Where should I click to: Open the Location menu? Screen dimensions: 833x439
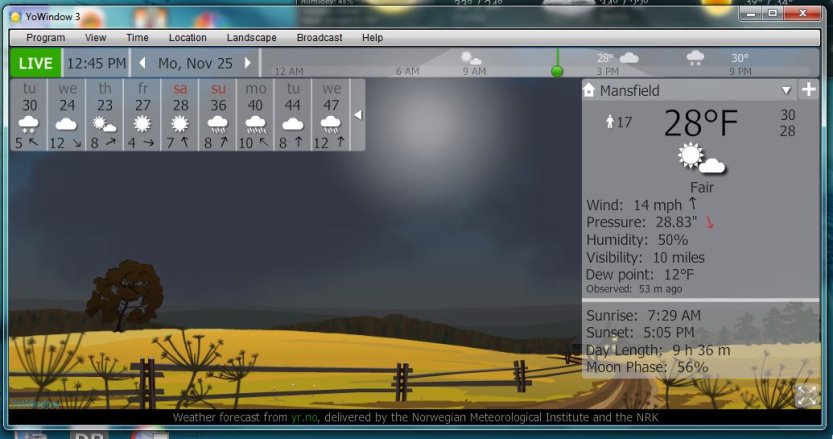click(187, 37)
